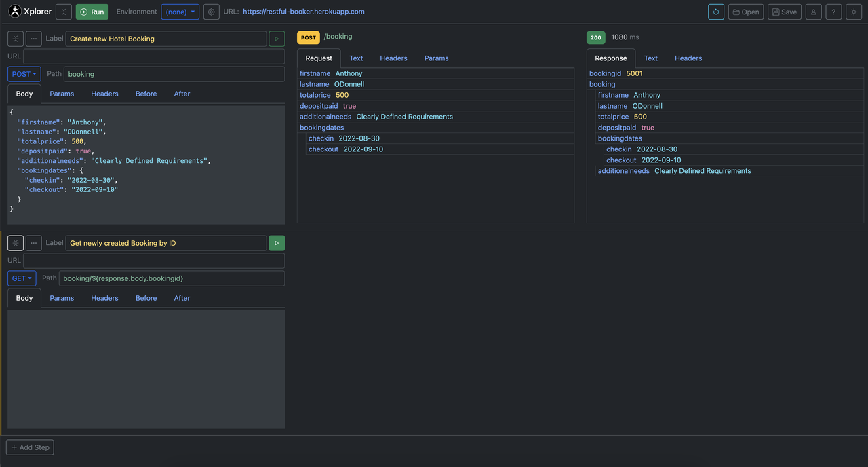Viewport: 868px width, 467px height.
Task: Open environment settings gear icon
Action: coord(212,12)
